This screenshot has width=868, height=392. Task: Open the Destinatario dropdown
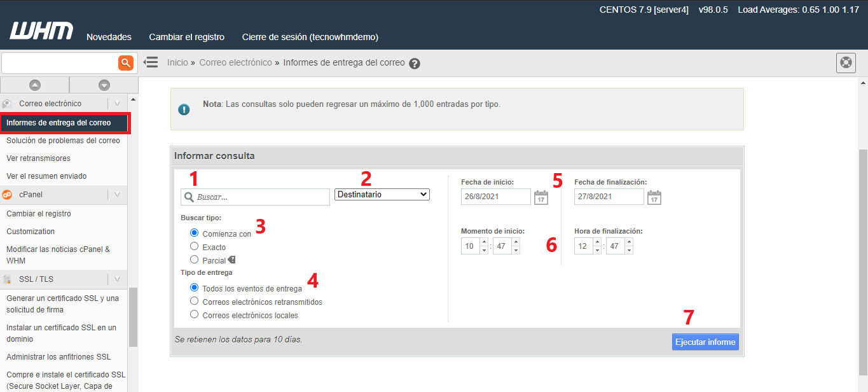(382, 195)
